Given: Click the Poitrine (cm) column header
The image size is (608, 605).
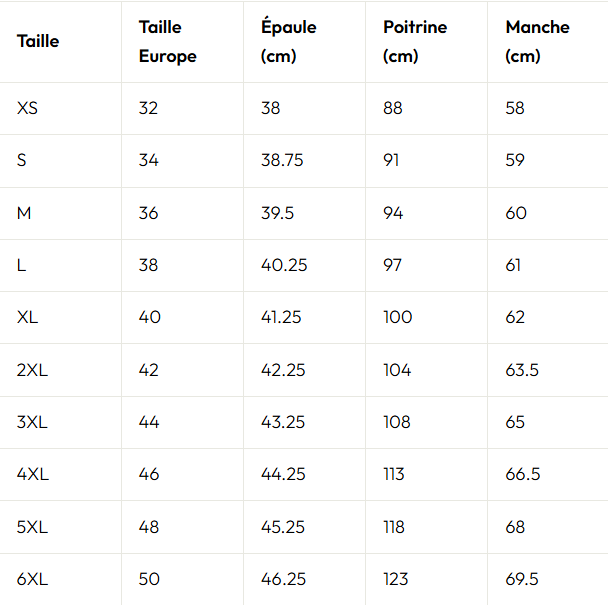Looking at the screenshot, I should click(x=415, y=42).
